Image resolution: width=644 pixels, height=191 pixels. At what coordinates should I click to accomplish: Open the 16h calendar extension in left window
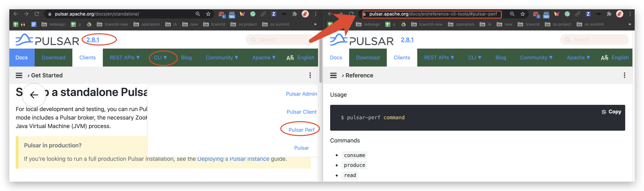pos(232,15)
